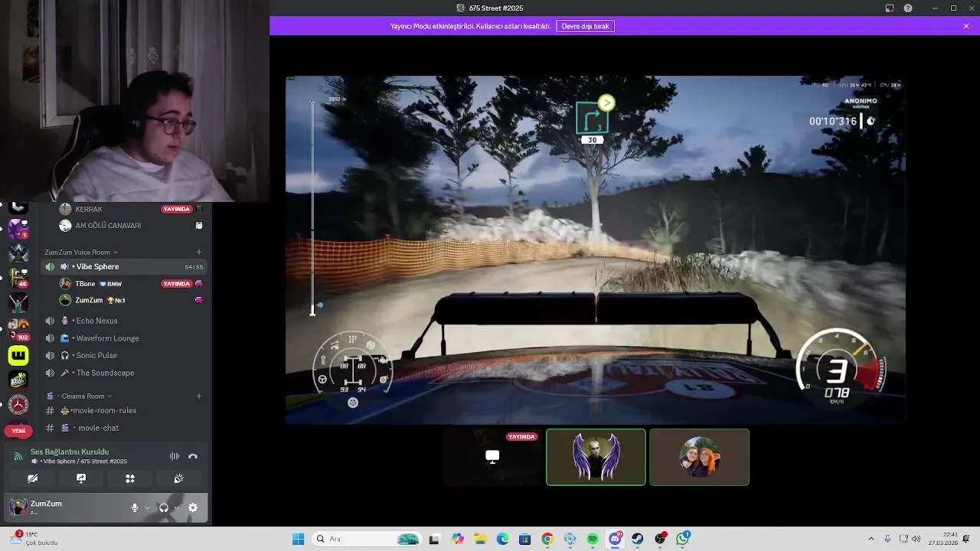Screen dimensions: 980x551
Task: Disable streamer mode via Devre dışı bırak
Action: pyautogui.click(x=585, y=26)
